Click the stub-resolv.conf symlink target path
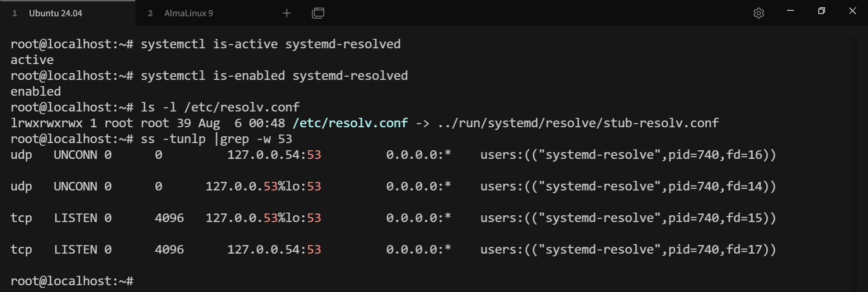868x292 pixels. [578, 123]
